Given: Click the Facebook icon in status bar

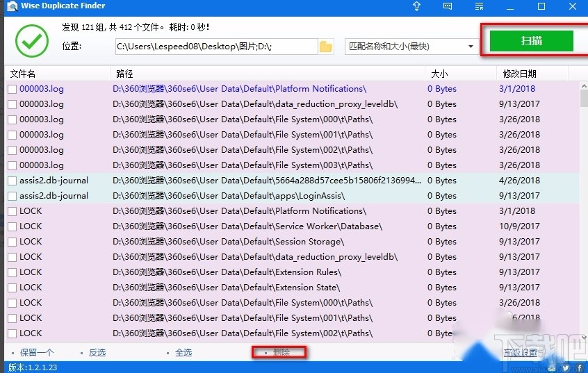Looking at the screenshot, I should click(580, 367).
